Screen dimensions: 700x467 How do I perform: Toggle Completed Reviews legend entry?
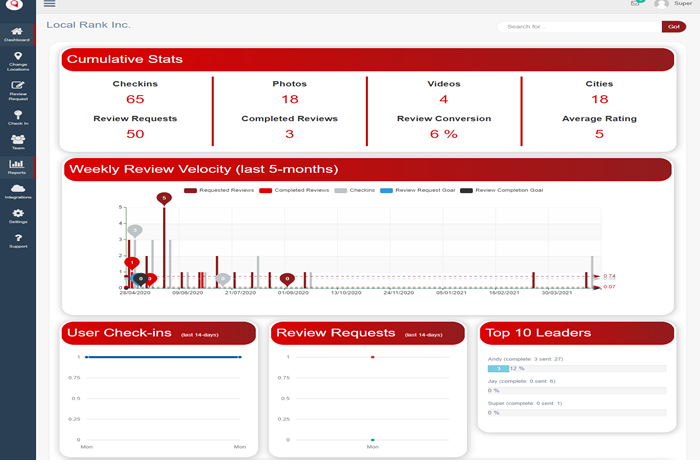click(295, 189)
